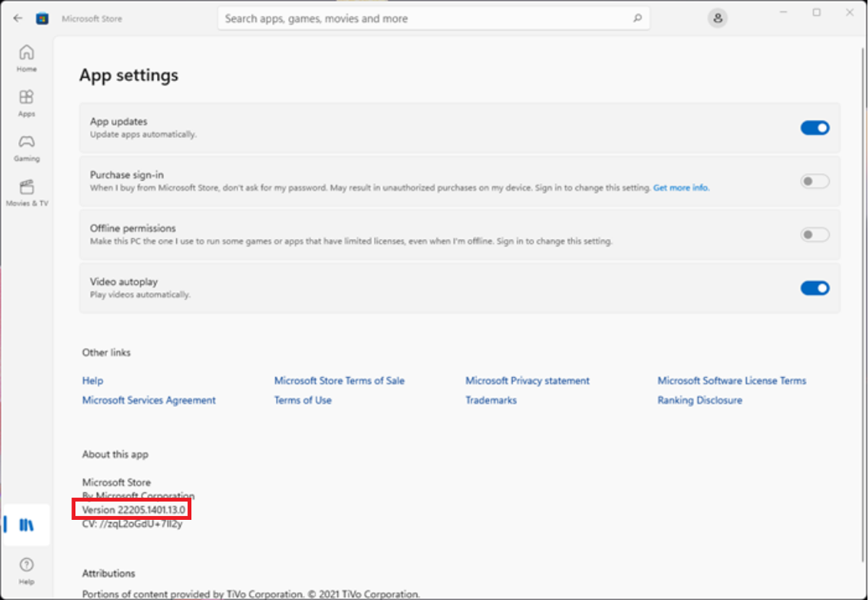This screenshot has width=868, height=600.
Task: Click the back arrow button
Action: pyautogui.click(x=17, y=18)
